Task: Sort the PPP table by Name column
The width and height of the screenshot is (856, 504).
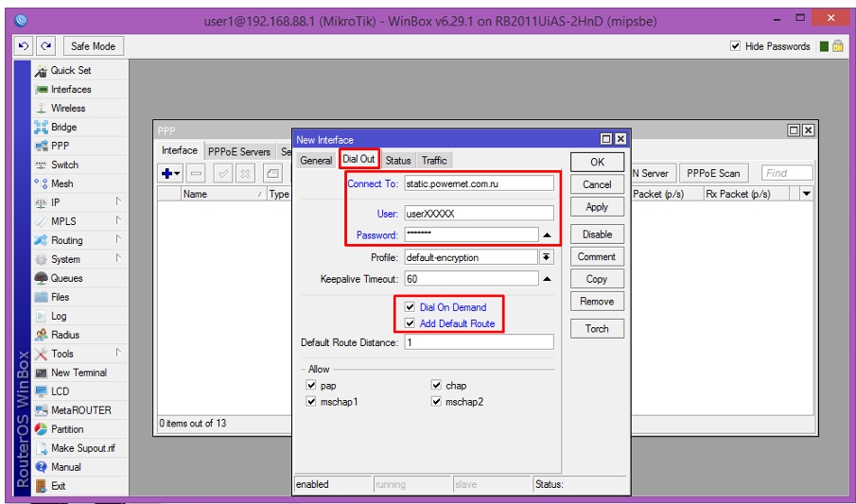Action: 222,194
